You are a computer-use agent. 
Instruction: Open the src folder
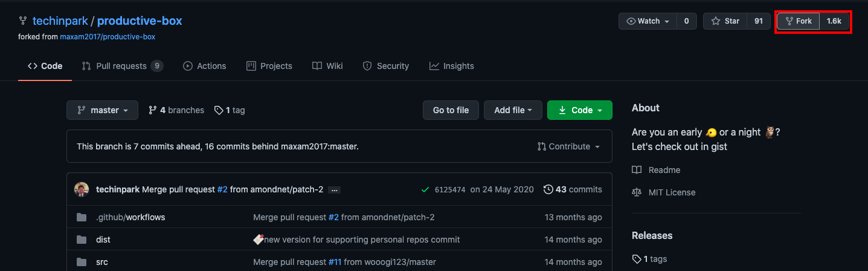coord(102,262)
